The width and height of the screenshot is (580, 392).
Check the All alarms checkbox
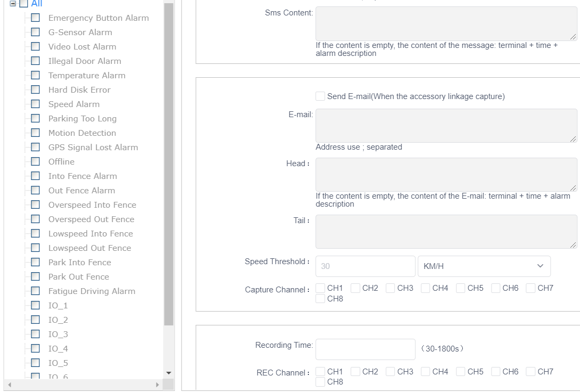pos(23,3)
